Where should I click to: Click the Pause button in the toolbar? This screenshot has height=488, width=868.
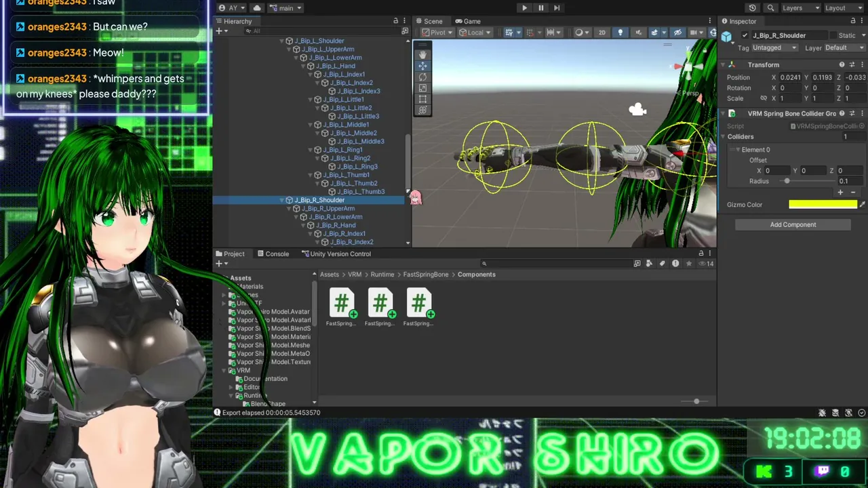[x=540, y=8]
